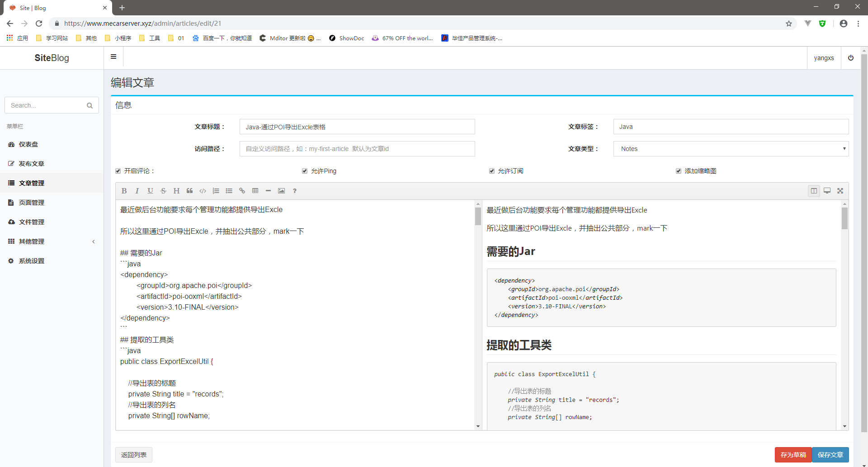
Task: Insert unordered list in editor
Action: pyautogui.click(x=229, y=191)
